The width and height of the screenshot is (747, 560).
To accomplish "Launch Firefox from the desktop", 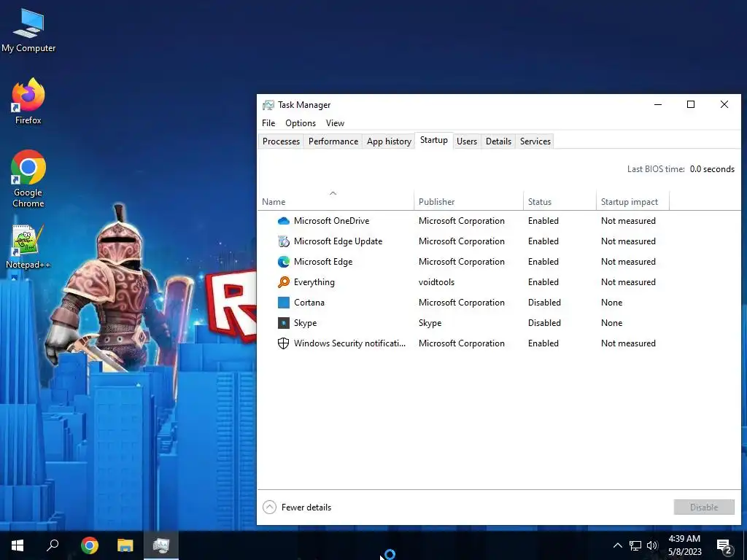I will tap(28, 101).
